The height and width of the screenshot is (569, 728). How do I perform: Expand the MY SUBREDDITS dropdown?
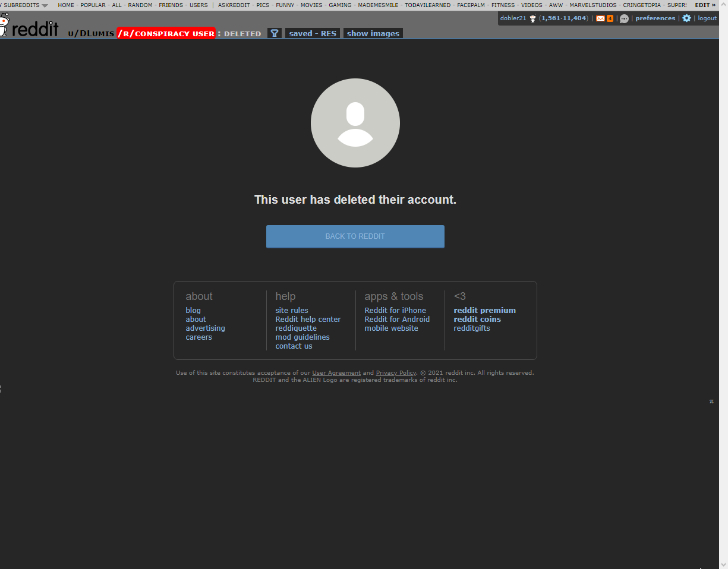coord(24,5)
